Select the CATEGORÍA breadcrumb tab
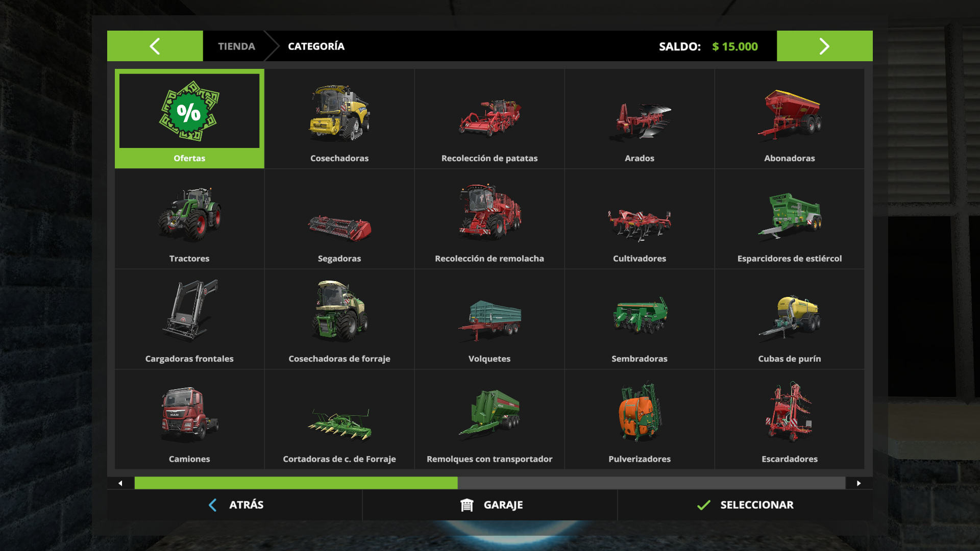 point(316,46)
